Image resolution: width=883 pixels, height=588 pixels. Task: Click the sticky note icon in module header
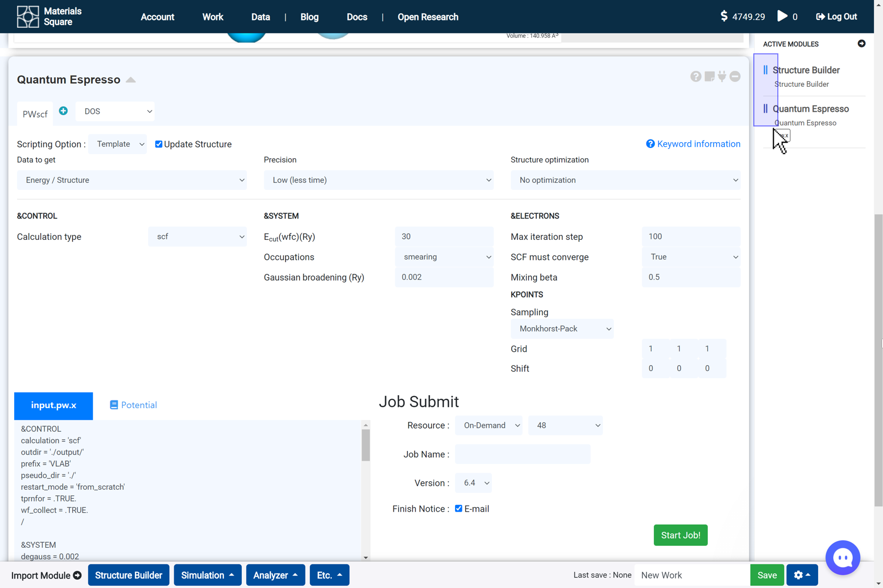[x=709, y=77]
